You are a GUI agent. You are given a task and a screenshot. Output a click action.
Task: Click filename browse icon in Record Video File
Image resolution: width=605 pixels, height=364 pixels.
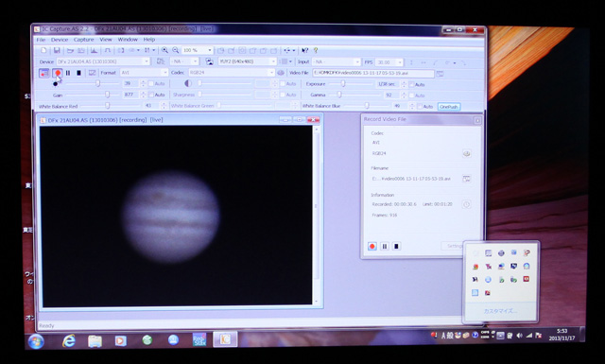tap(466, 179)
